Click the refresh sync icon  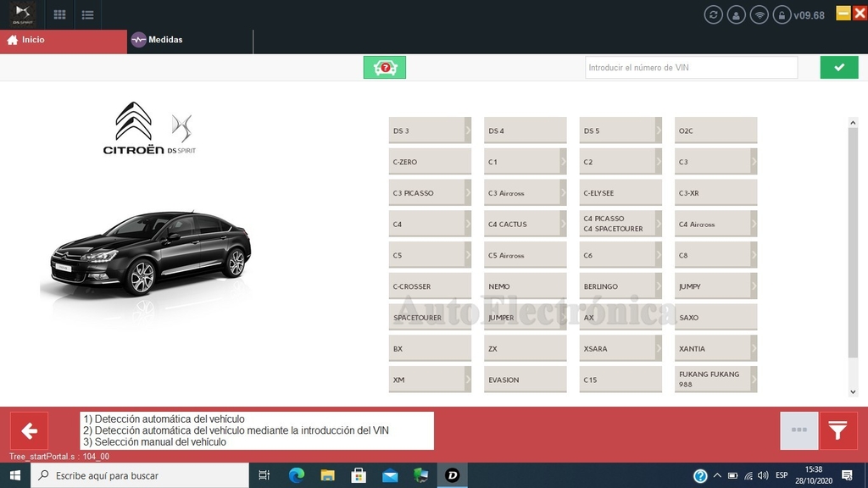tap(713, 15)
